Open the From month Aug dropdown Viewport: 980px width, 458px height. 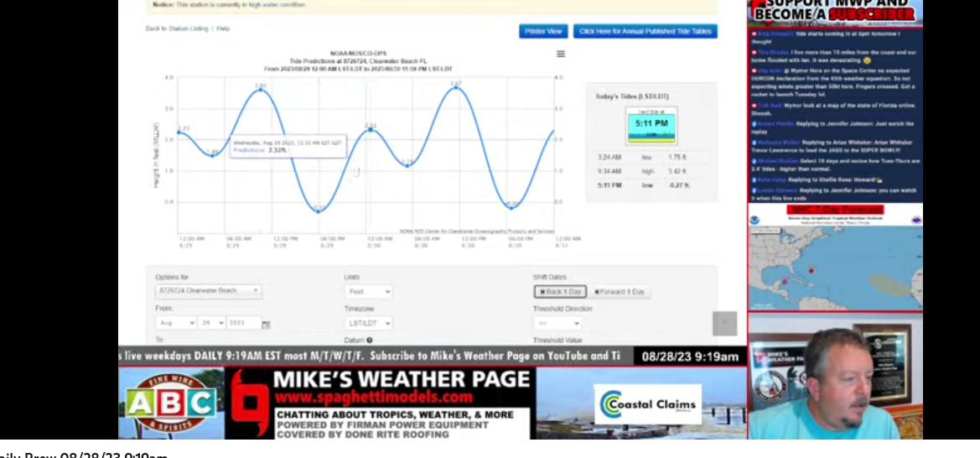(175, 323)
